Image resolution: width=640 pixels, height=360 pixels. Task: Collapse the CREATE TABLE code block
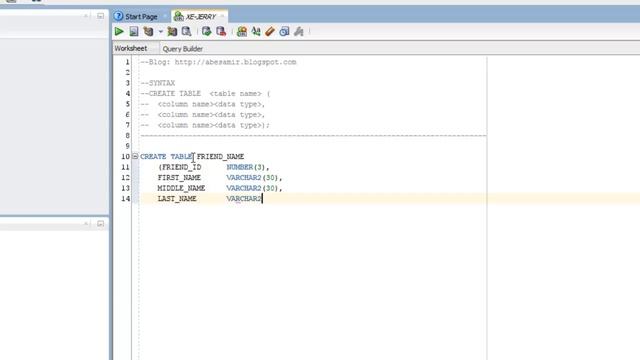point(135,156)
